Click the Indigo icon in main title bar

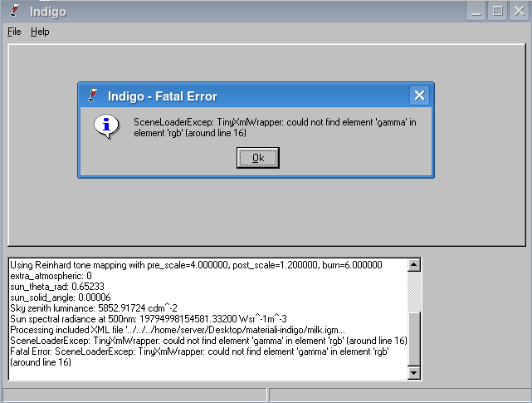[13, 12]
